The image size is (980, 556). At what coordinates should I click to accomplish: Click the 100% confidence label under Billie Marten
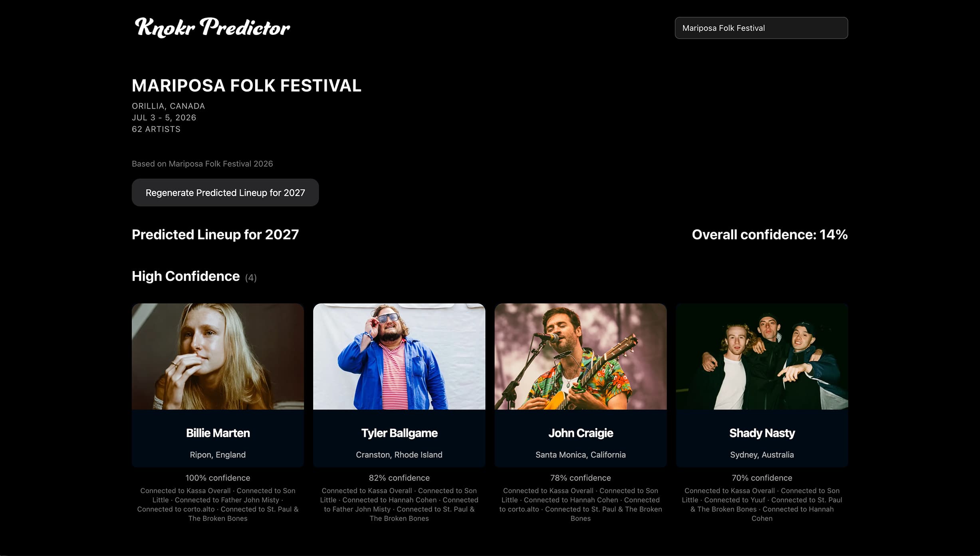[218, 477]
